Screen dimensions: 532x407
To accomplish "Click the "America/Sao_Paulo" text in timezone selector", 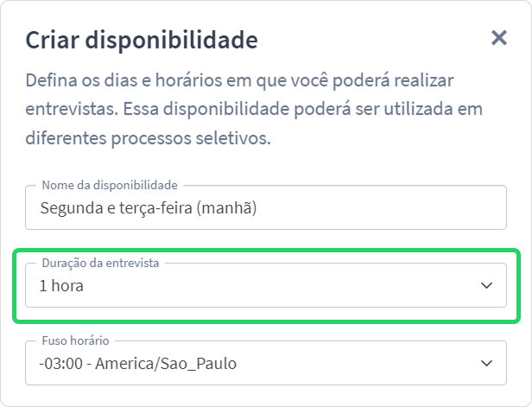I will coord(166,365).
